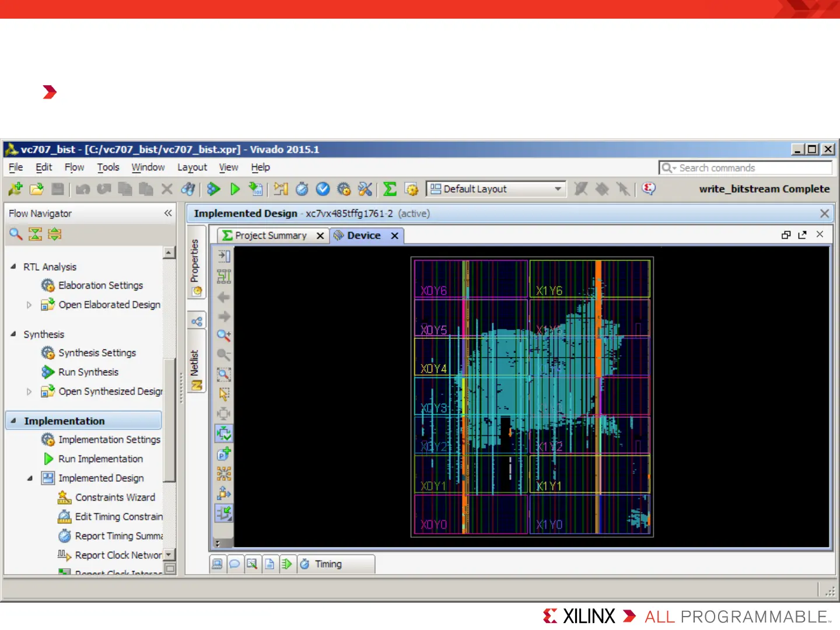Click Synthesis Settings link
Viewport: 840px width, 630px height.
[97, 353]
